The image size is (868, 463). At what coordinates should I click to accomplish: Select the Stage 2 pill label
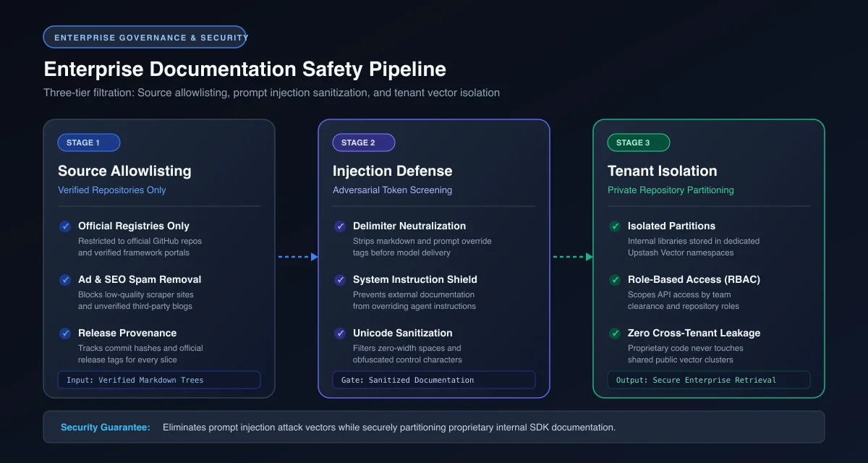[364, 143]
